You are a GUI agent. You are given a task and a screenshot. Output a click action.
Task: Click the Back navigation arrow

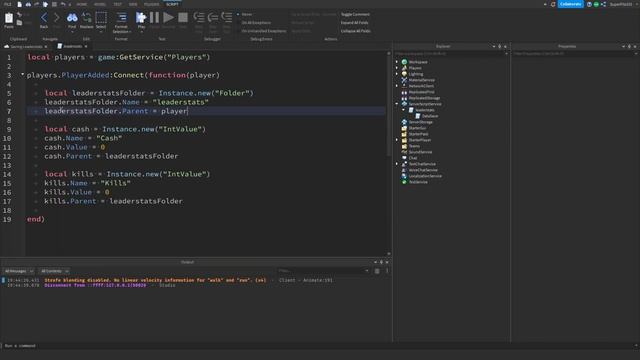(44, 18)
